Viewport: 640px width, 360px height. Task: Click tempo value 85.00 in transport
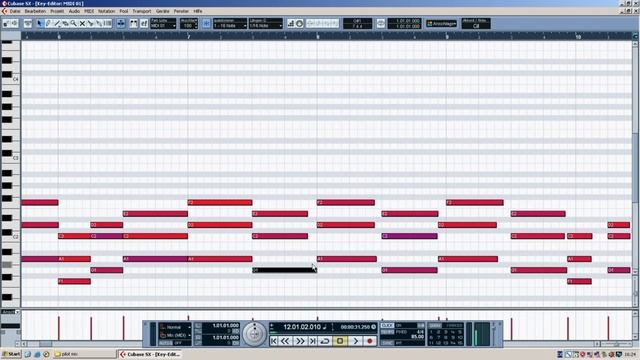pos(417,337)
